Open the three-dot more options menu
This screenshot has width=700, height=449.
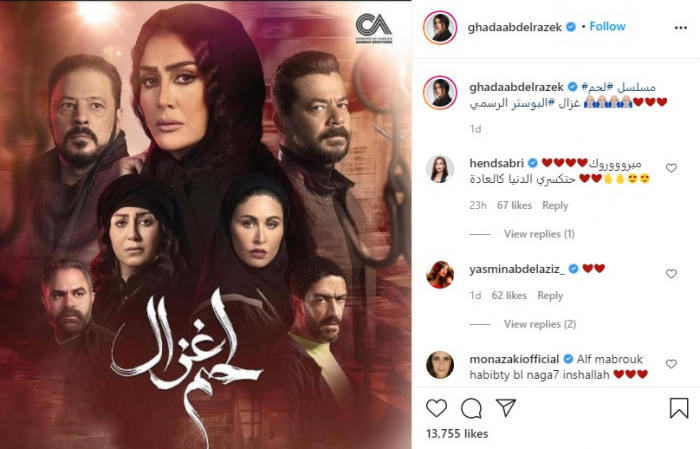[680, 28]
